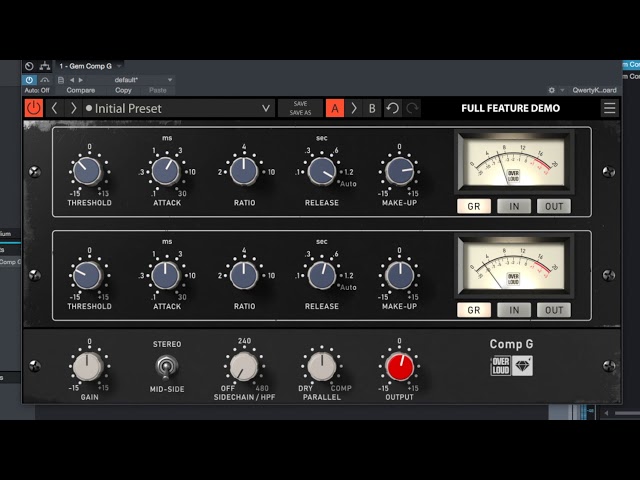This screenshot has height=480, width=640.
Task: Click the GAIN knob
Action: point(87,366)
